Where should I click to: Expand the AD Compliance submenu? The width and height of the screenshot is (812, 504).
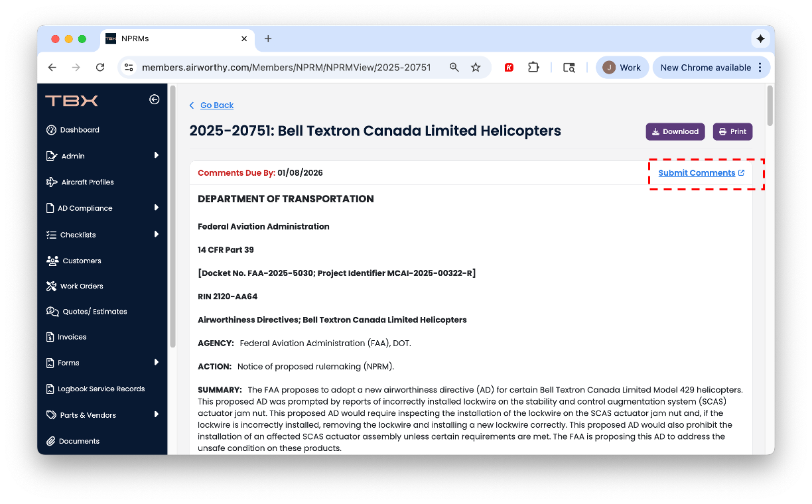(x=157, y=208)
